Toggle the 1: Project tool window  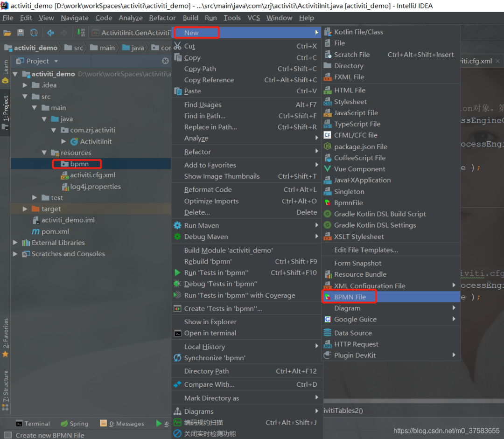6,112
